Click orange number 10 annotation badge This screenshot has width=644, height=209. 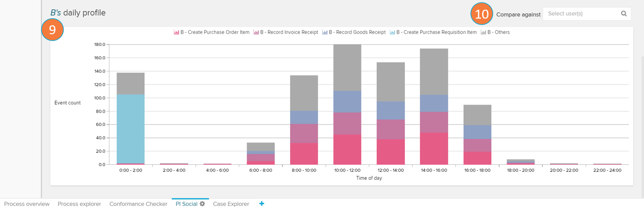(x=482, y=14)
